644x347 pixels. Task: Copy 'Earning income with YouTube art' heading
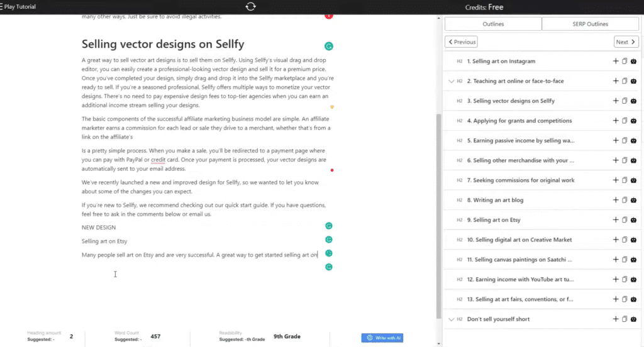pyautogui.click(x=625, y=279)
